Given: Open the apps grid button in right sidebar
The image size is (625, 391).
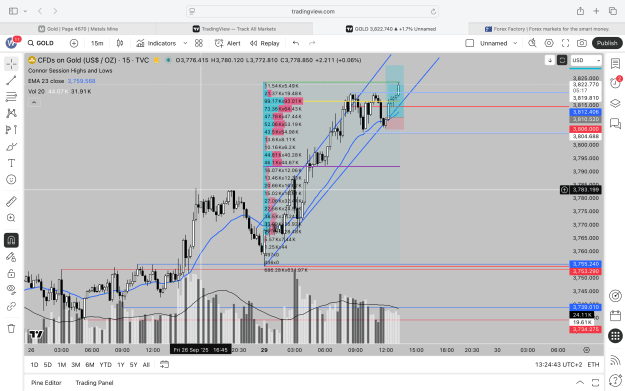Looking at the screenshot, I should tap(615, 336).
